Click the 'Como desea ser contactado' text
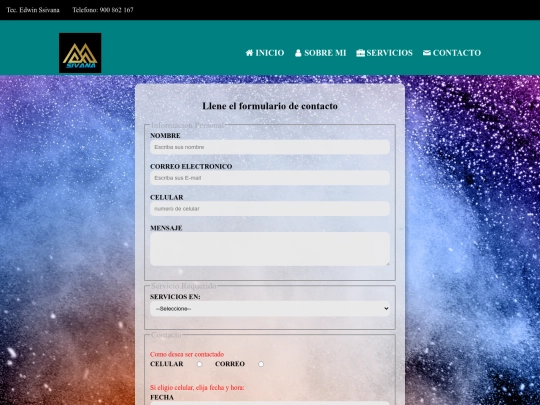 (187, 354)
